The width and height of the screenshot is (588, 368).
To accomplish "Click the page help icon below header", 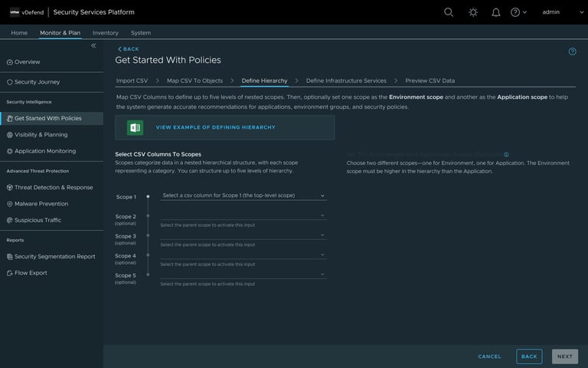I will (x=572, y=51).
